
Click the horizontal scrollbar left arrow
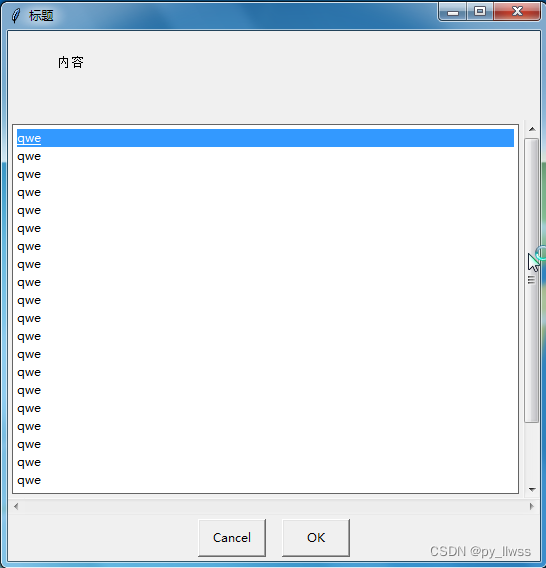16,506
